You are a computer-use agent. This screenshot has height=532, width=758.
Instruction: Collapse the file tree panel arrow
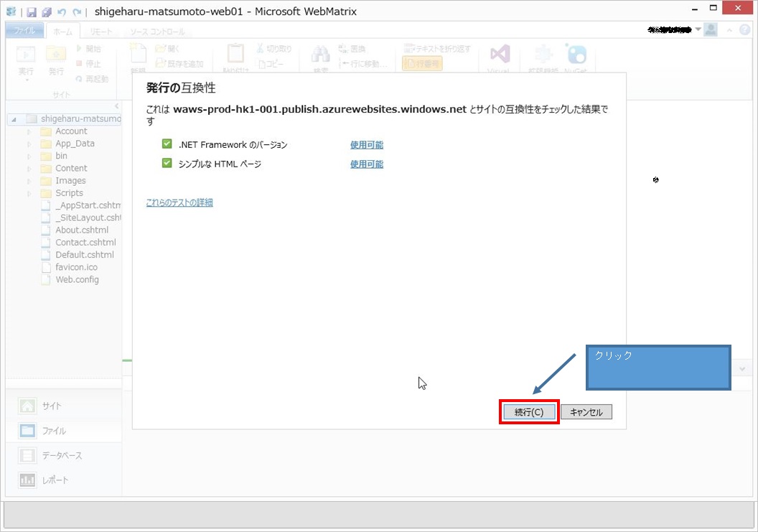(x=116, y=106)
